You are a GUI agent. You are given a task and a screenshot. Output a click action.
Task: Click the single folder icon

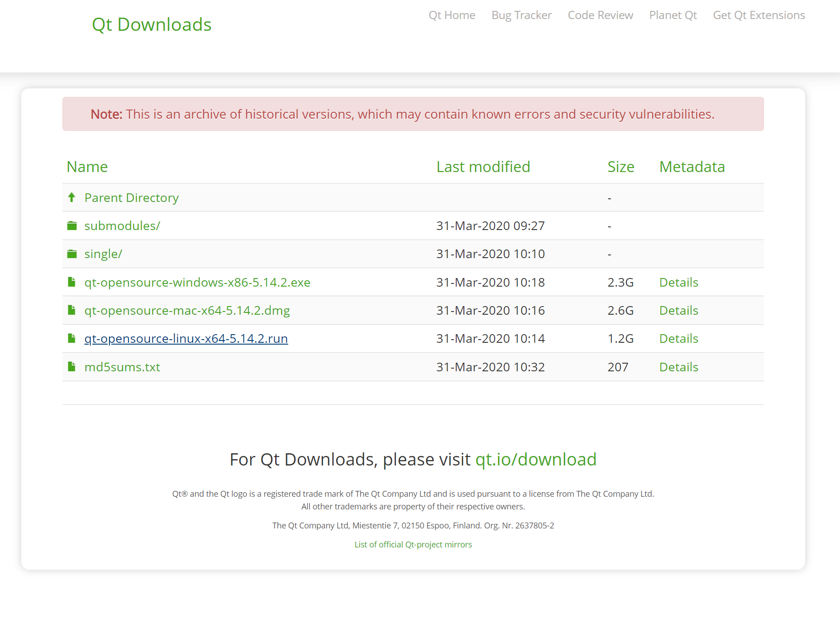tap(72, 254)
